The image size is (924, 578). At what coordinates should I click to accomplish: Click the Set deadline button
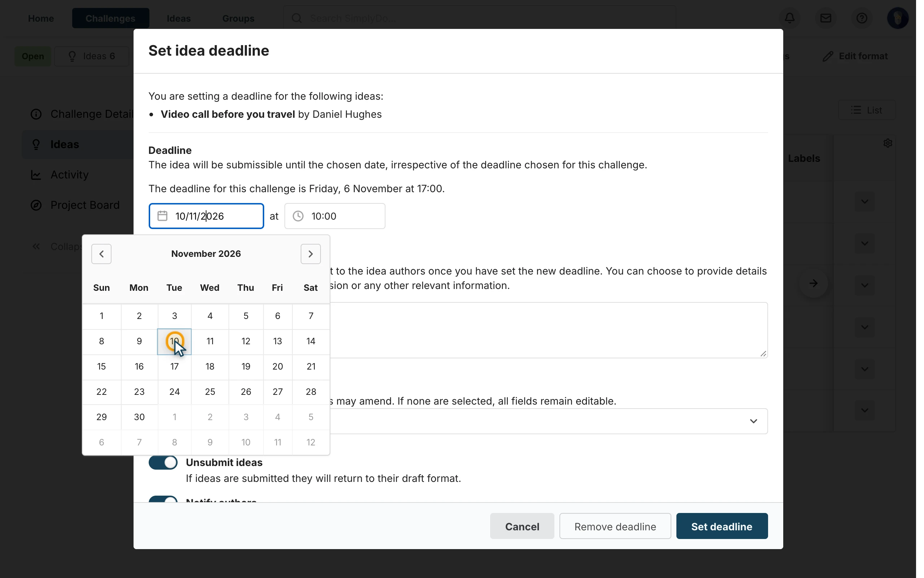[x=722, y=526]
